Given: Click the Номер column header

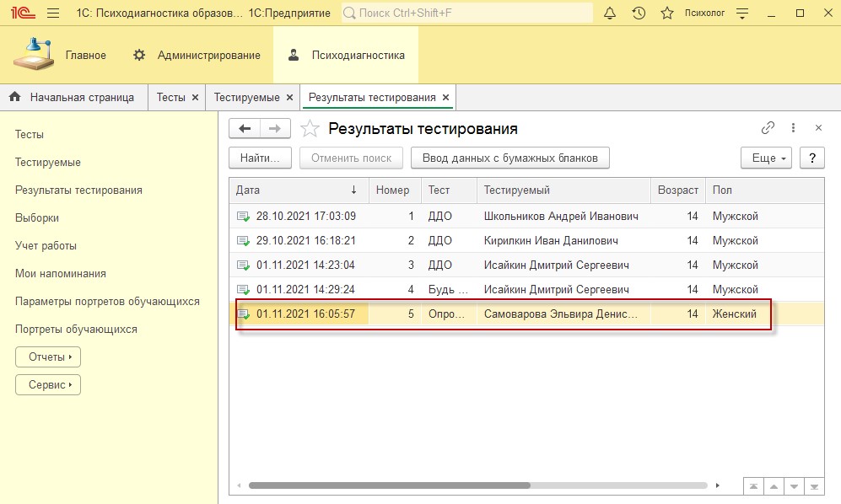Looking at the screenshot, I should pyautogui.click(x=396, y=190).
